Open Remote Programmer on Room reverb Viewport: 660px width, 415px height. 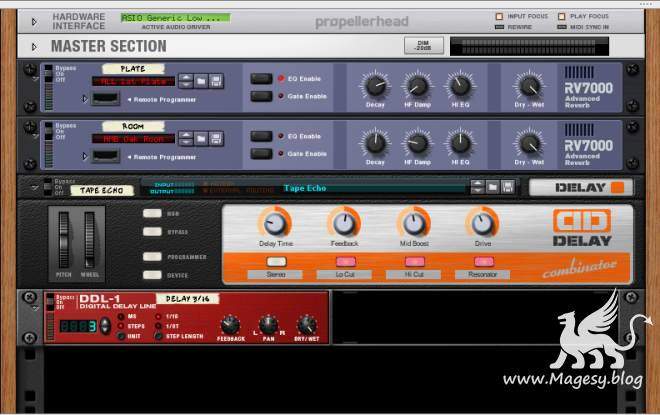(85, 156)
